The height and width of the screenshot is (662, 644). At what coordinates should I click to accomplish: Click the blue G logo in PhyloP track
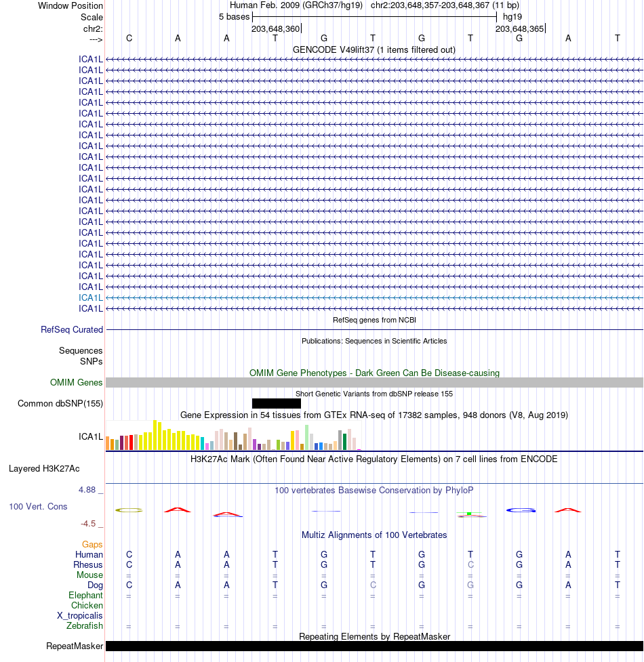pos(521,510)
